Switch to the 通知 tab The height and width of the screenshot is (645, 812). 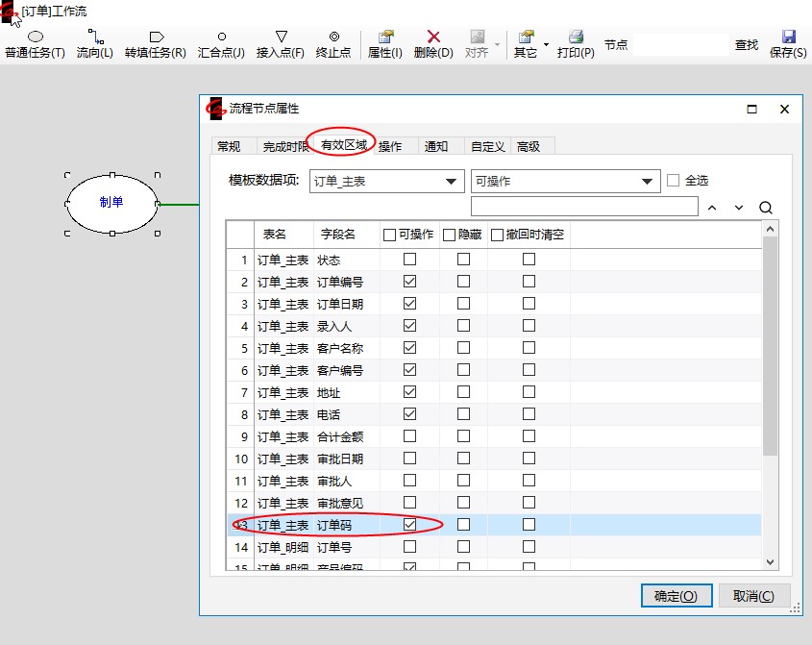coord(436,146)
